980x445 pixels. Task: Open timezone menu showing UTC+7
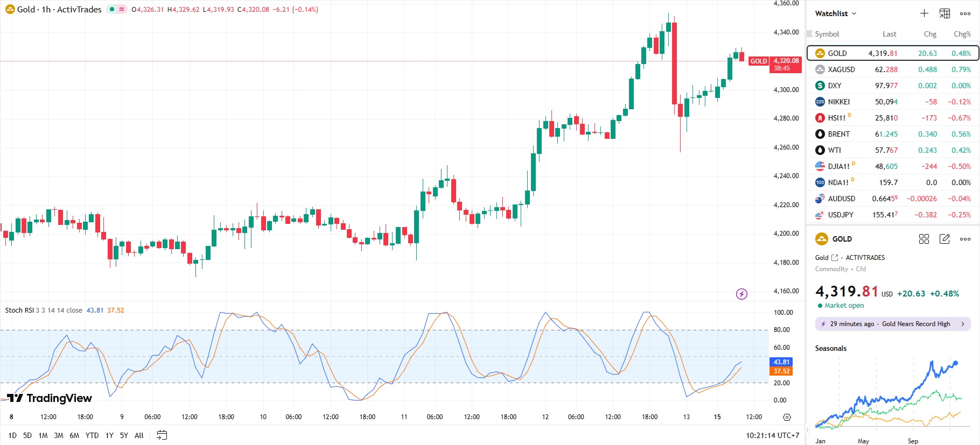click(772, 435)
